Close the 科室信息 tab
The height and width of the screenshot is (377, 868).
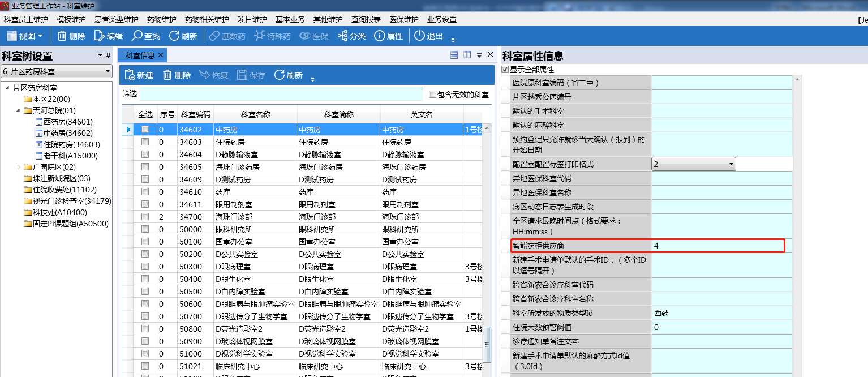[161, 55]
